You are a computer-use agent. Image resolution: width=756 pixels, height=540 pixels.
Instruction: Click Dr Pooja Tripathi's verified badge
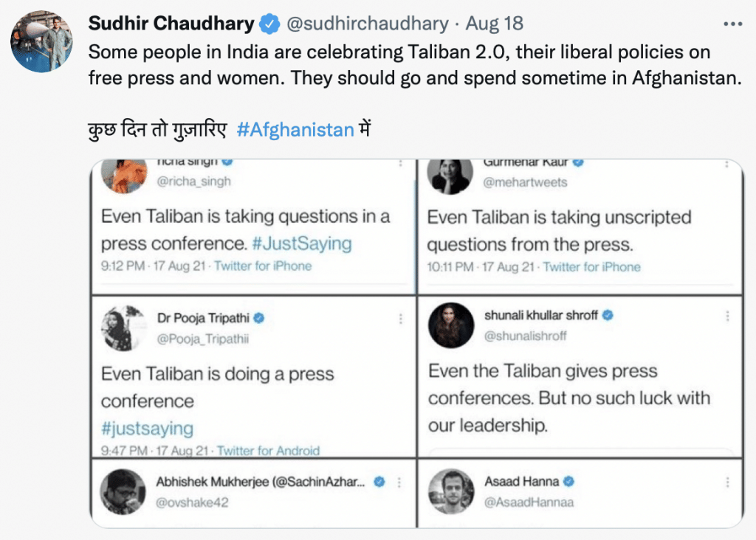tap(259, 318)
